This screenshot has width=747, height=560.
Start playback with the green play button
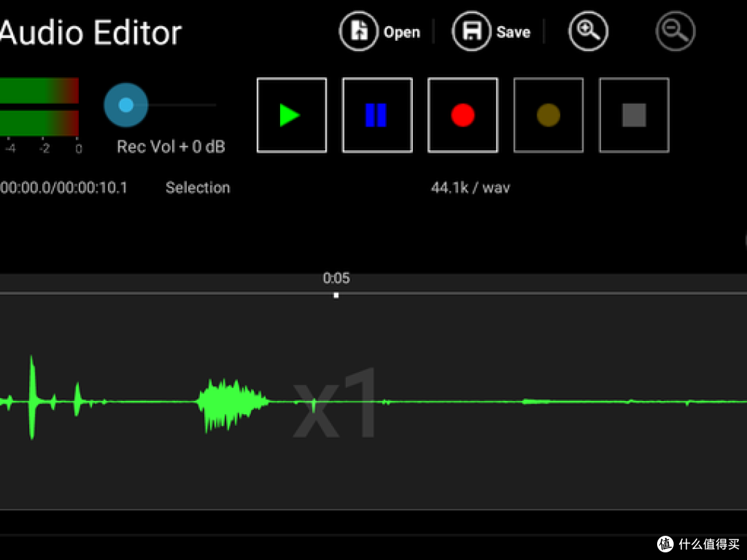point(292,115)
